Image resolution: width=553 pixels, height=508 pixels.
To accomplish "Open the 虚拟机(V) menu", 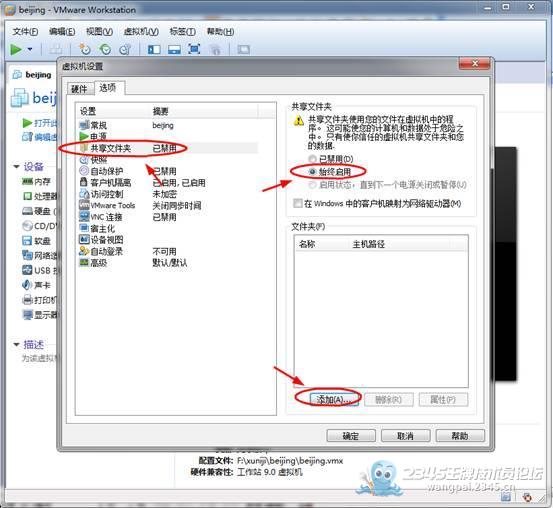I will (141, 31).
